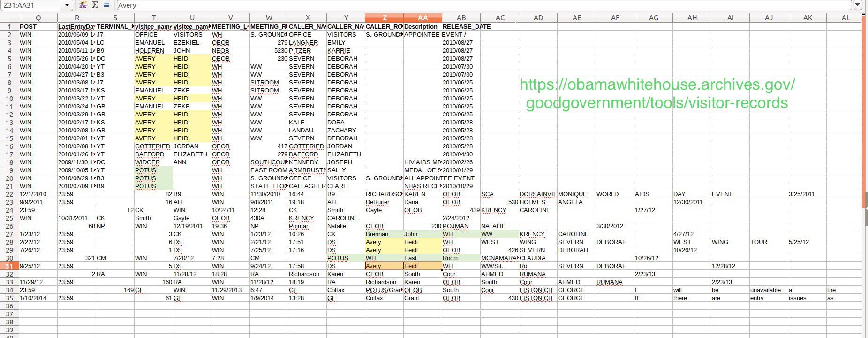This screenshot has width=868, height=338.
Task: Select column Q header
Action: coord(38,18)
